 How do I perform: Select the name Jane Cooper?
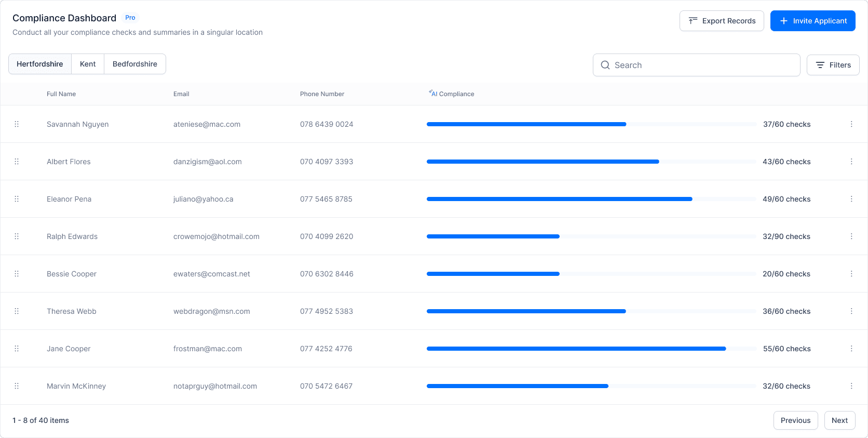click(x=69, y=349)
